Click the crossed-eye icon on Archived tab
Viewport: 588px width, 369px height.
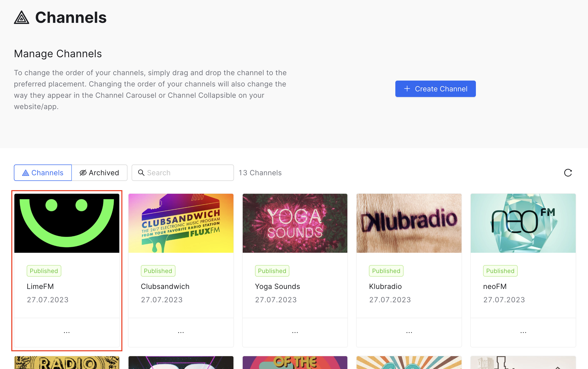pos(83,173)
